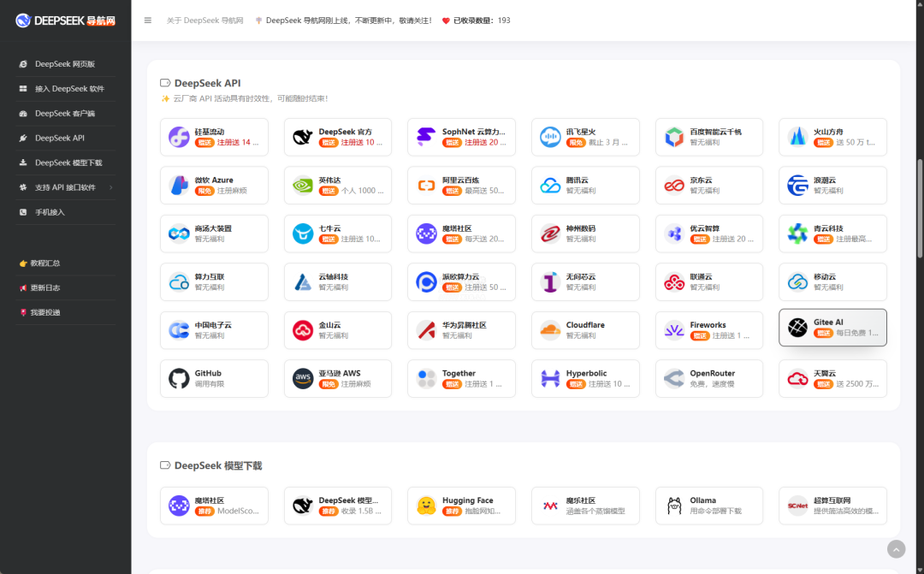Open the 中国电子云 card
Screen dimensions: 924x574
214,330
